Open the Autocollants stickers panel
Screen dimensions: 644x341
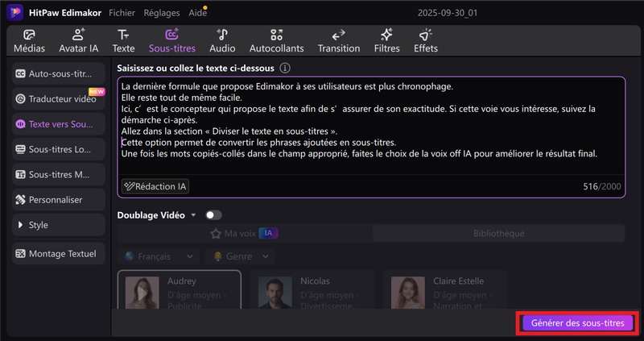(276, 41)
